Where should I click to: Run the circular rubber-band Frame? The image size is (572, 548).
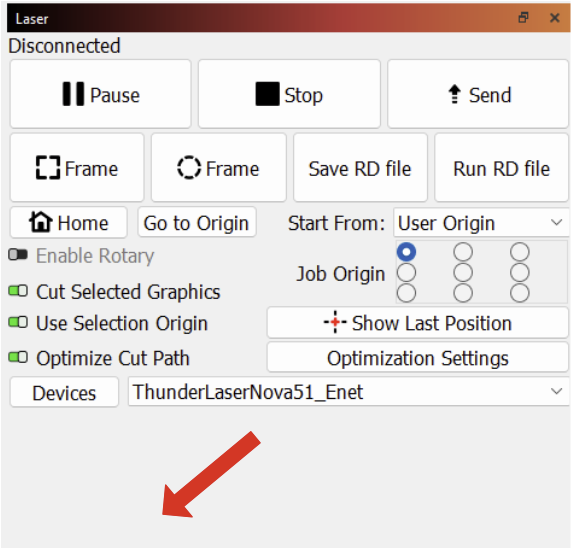pyautogui.click(x=219, y=168)
